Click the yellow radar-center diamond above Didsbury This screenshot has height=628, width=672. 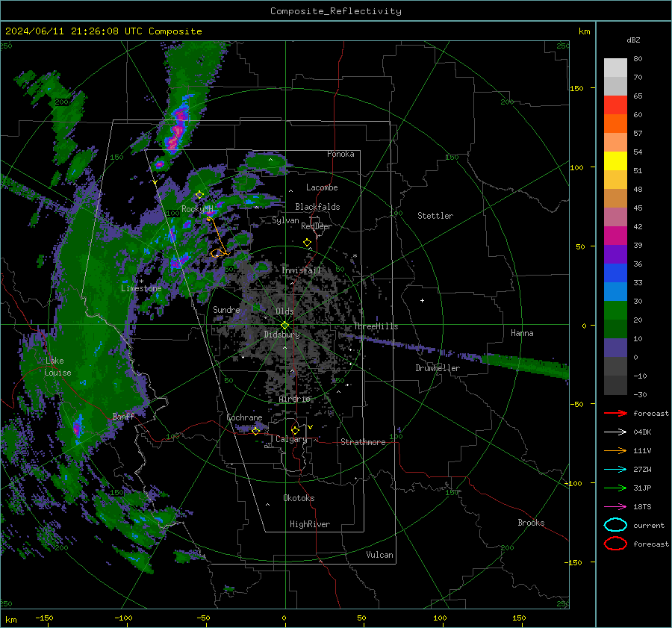[x=284, y=326]
